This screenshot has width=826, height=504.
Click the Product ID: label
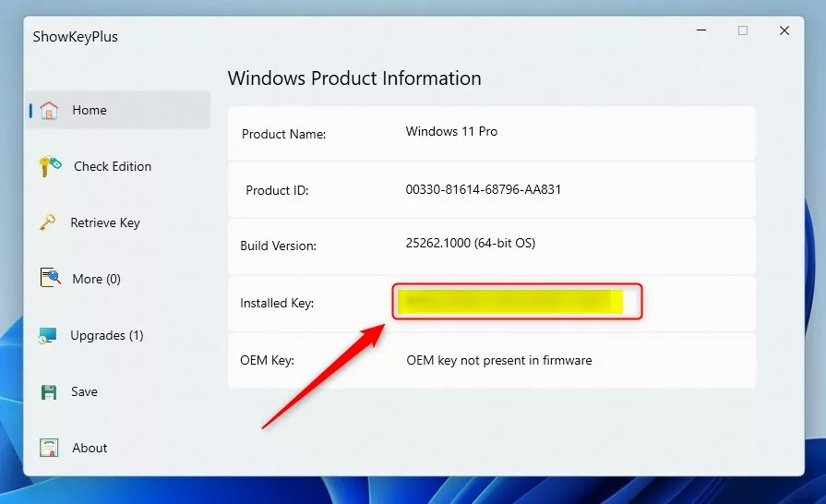point(277,190)
